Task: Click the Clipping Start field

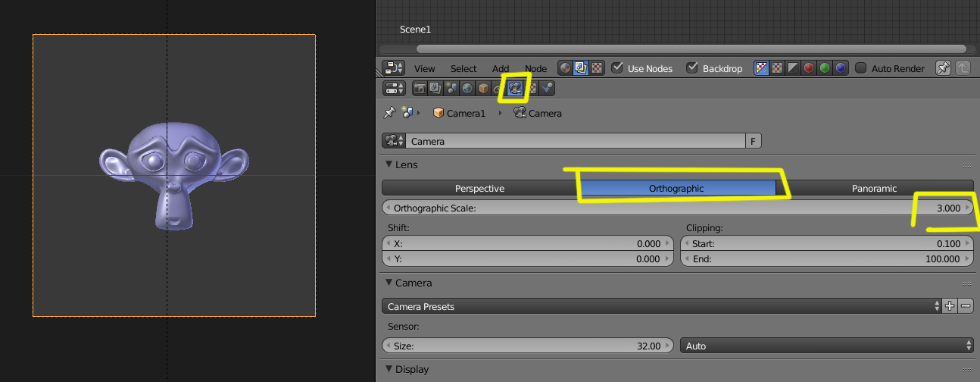Action: coord(826,244)
